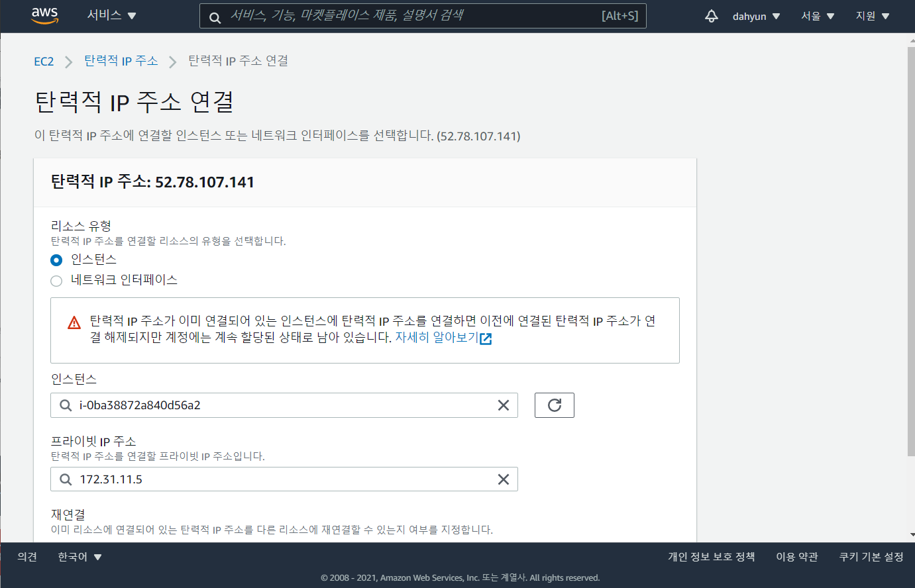The height and width of the screenshot is (588, 915).
Task: Click search icon in private IP field
Action: tap(66, 479)
